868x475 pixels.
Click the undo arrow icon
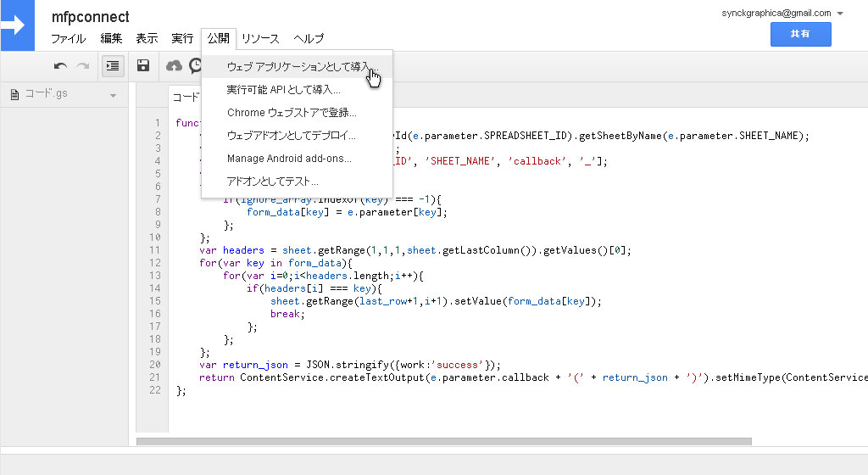(60, 66)
